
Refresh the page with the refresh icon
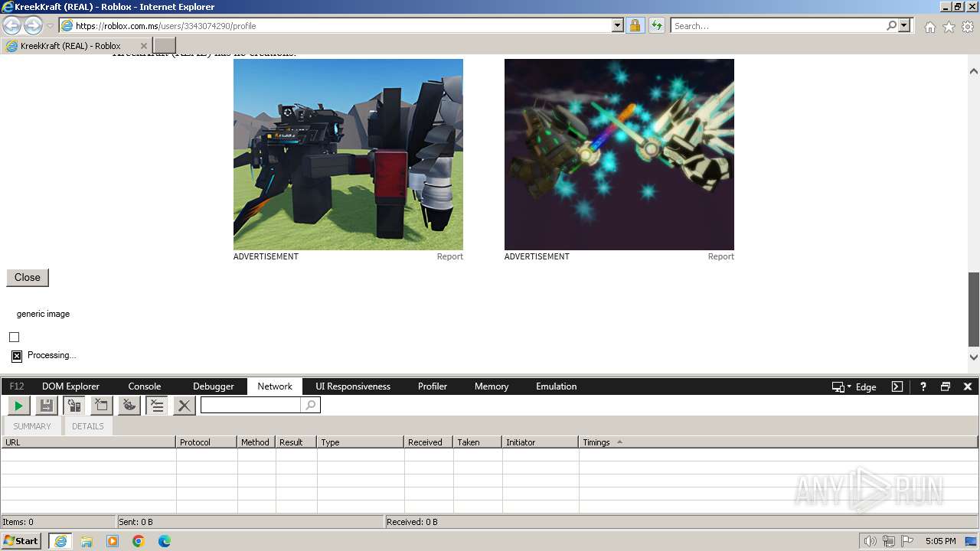tap(656, 25)
